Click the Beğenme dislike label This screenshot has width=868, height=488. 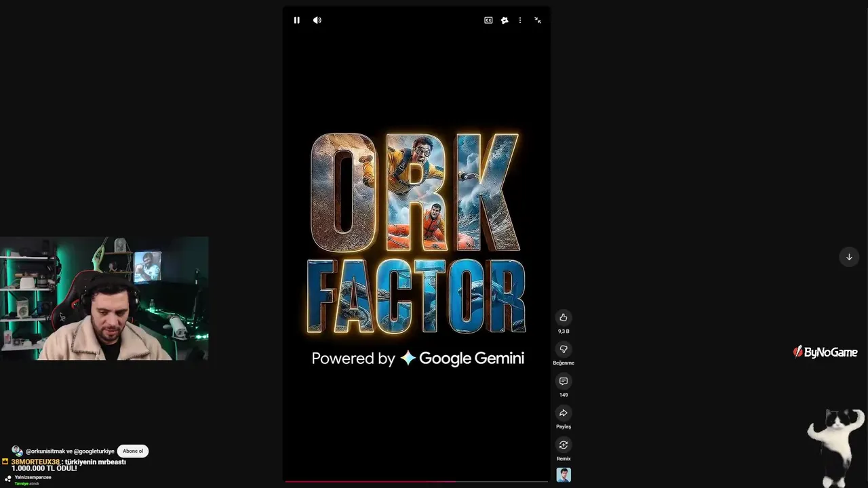(564, 363)
